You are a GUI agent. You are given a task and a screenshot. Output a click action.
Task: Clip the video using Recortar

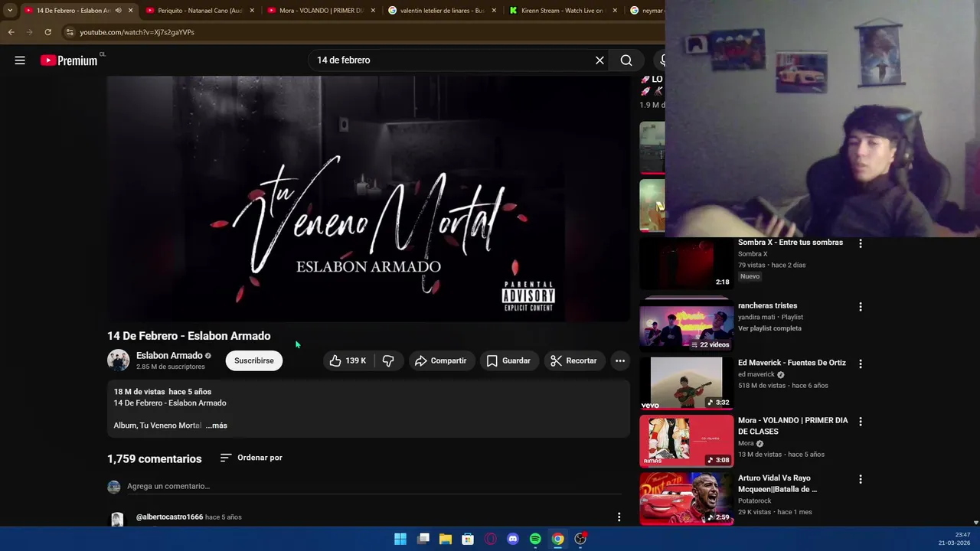click(x=574, y=360)
